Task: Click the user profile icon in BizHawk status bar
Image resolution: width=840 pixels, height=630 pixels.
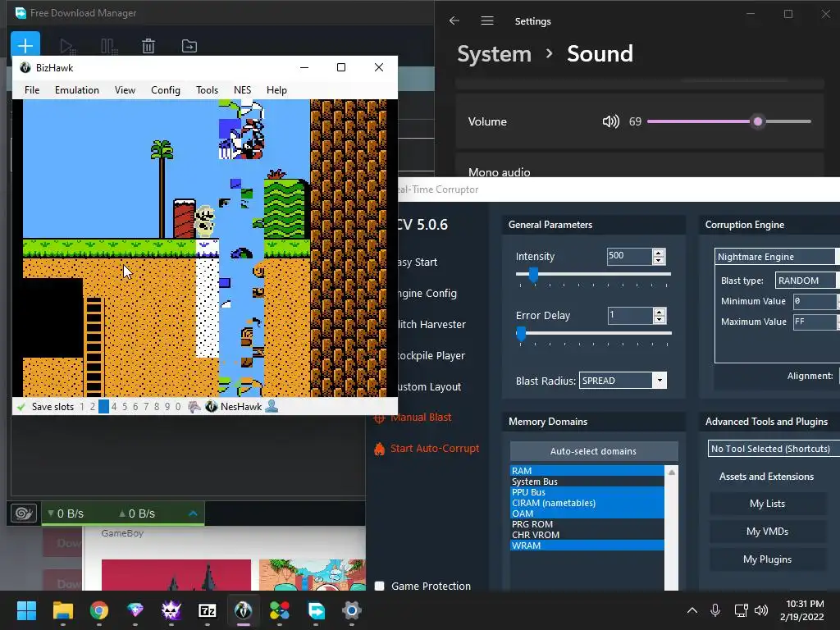Action: [272, 407]
